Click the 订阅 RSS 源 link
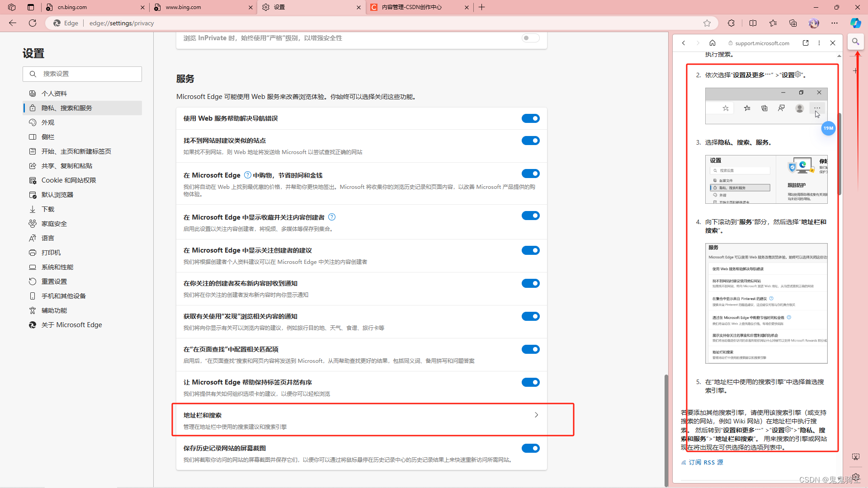 click(706, 462)
